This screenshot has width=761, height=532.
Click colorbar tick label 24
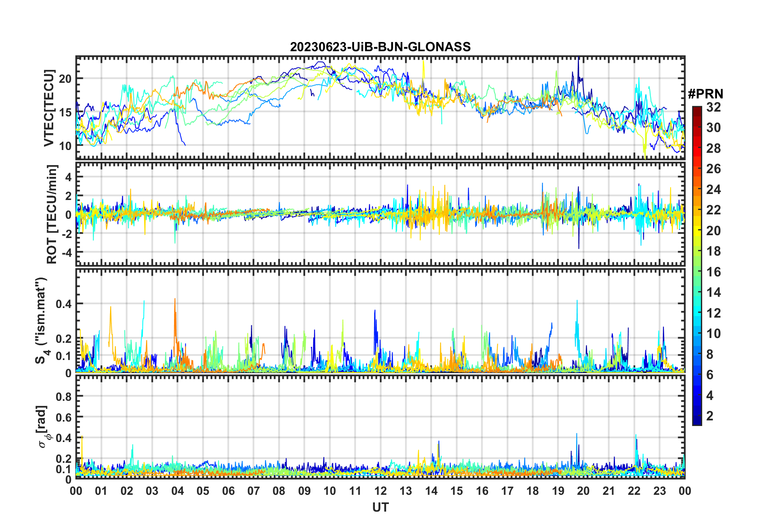(713, 189)
